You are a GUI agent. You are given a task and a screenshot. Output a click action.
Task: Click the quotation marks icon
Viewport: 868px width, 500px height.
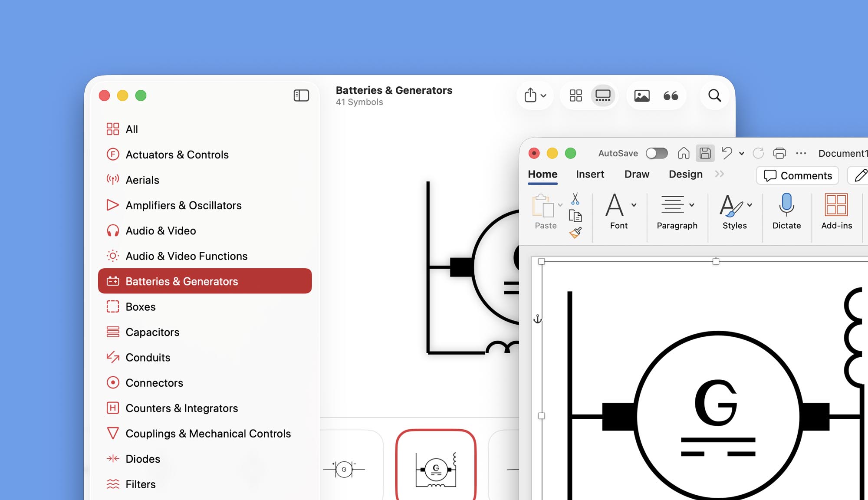tap(671, 95)
